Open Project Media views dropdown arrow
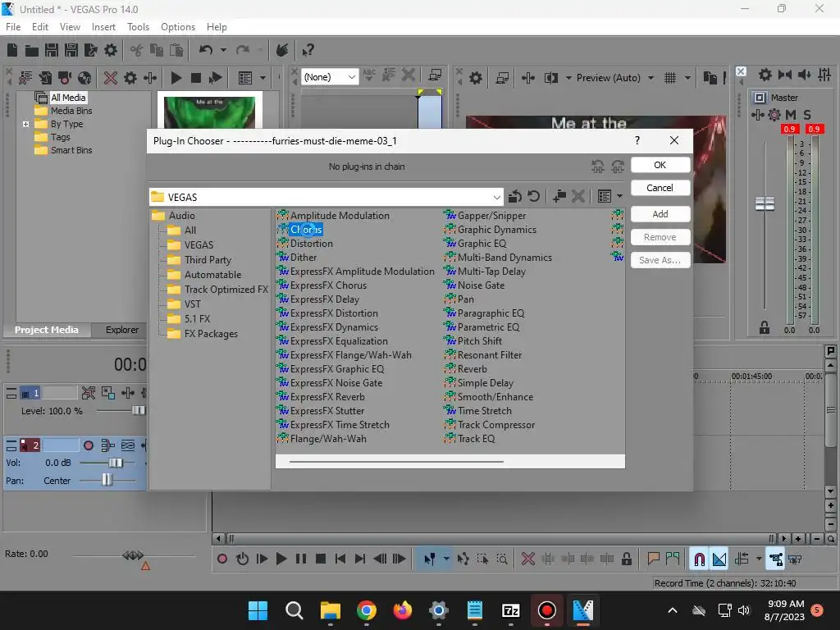 (x=262, y=78)
